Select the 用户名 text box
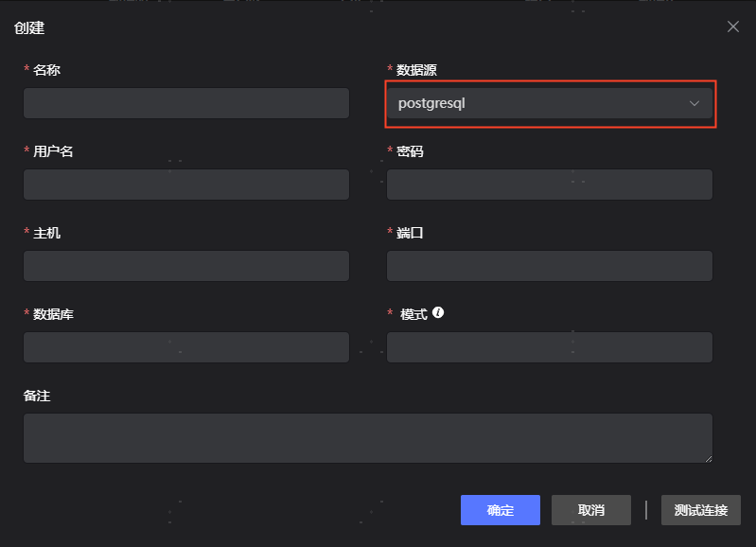This screenshot has width=756, height=547. pyautogui.click(x=186, y=185)
